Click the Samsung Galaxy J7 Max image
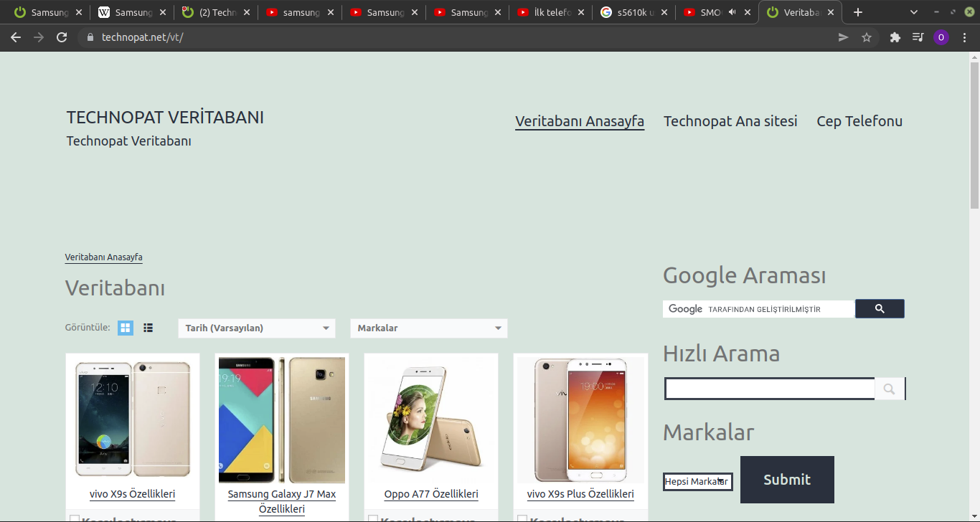 282,420
